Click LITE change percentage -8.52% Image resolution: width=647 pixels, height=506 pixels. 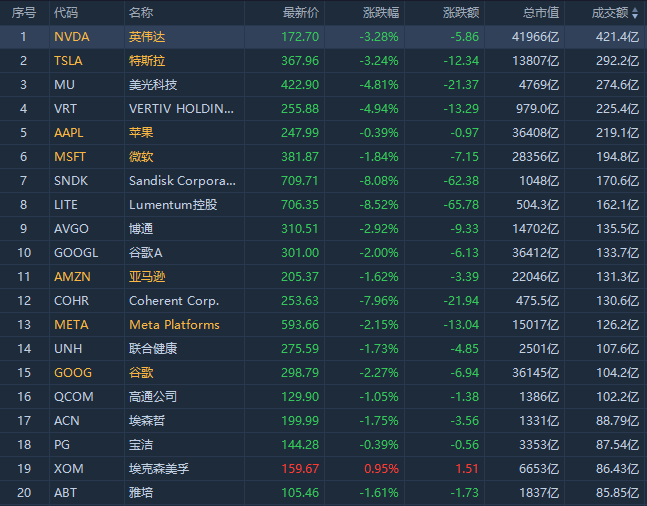tap(377, 205)
